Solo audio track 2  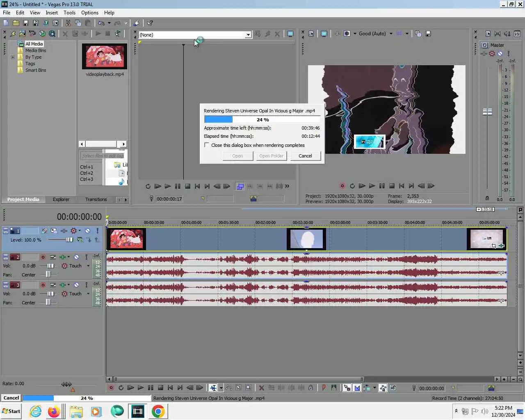(86, 257)
